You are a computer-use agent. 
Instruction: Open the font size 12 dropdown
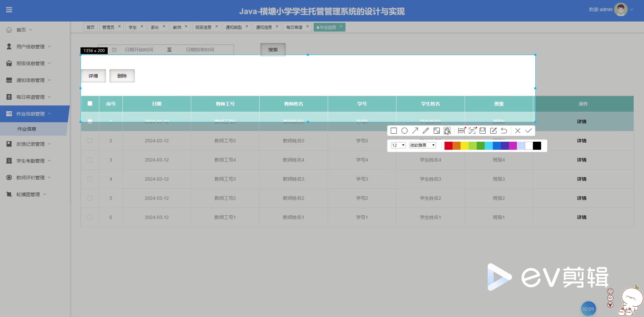(x=398, y=145)
